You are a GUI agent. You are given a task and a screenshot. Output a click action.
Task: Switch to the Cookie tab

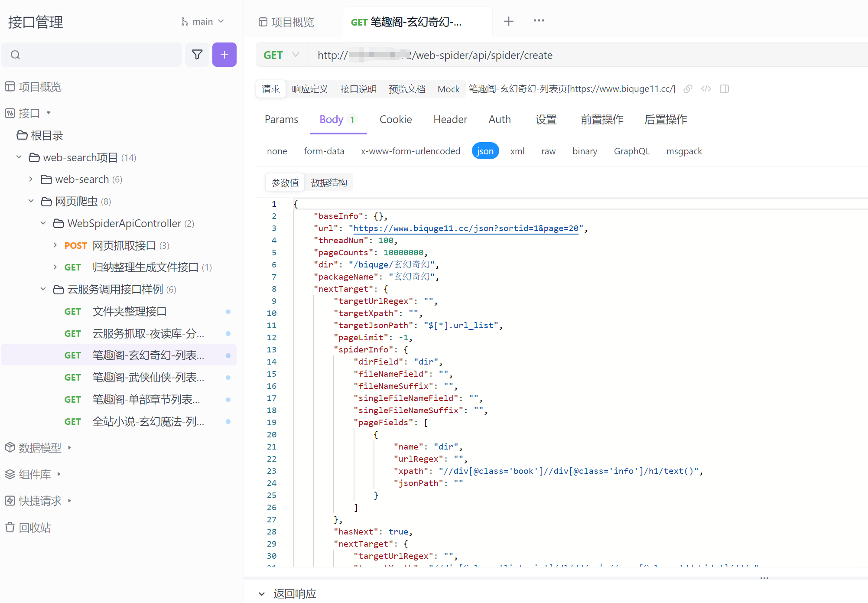[x=396, y=120]
